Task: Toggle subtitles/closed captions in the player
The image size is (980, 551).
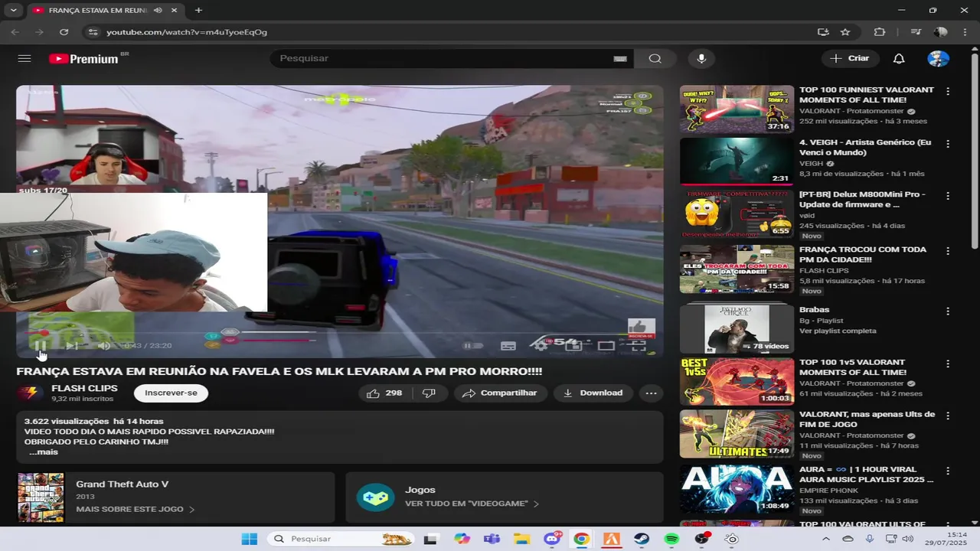Action: (x=508, y=346)
